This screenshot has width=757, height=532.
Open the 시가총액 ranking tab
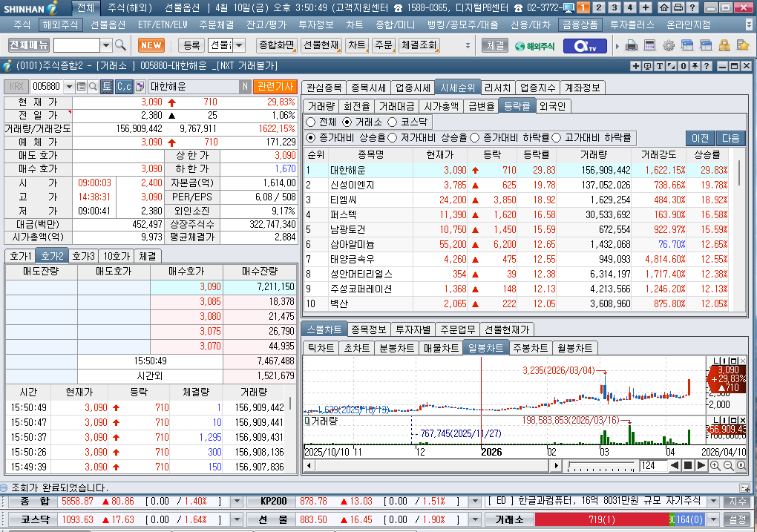(442, 106)
